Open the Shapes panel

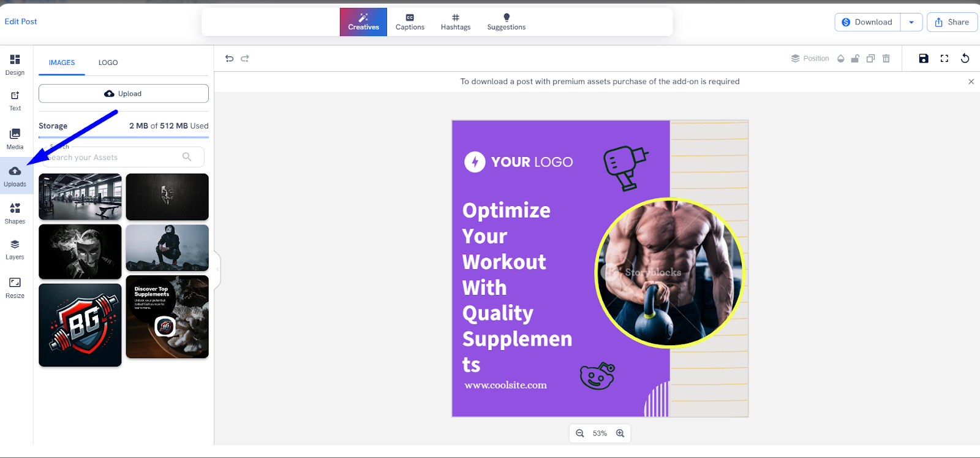[x=15, y=213]
